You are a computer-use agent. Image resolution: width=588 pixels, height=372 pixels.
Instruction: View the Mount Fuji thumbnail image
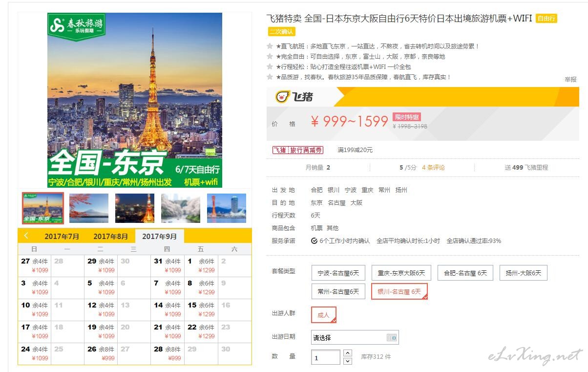(x=89, y=208)
